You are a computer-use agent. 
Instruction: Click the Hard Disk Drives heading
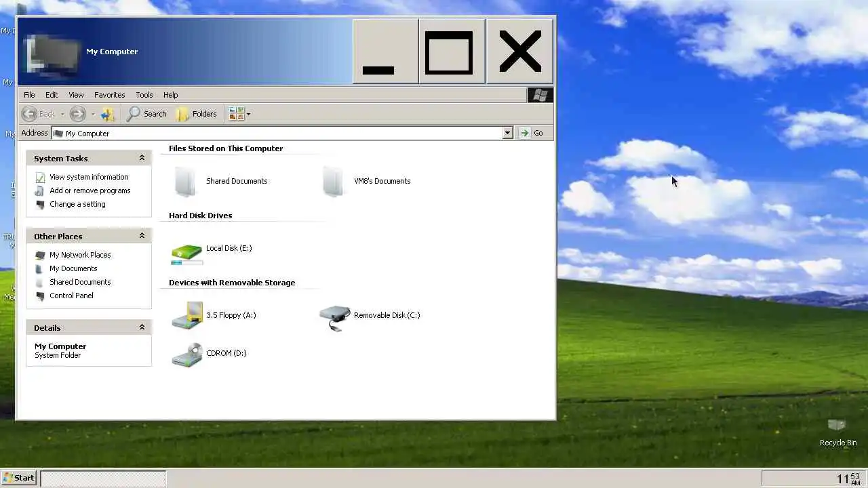click(x=200, y=216)
